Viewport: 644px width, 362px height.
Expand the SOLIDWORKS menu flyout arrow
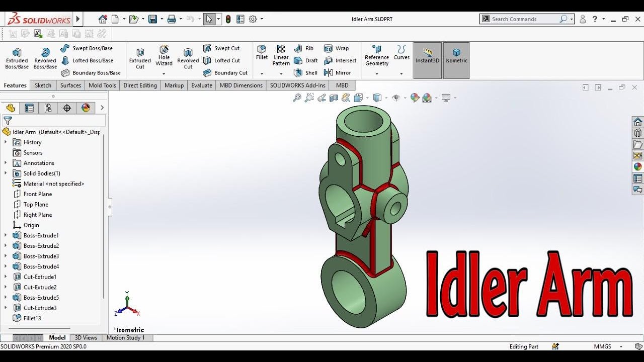pos(78,19)
